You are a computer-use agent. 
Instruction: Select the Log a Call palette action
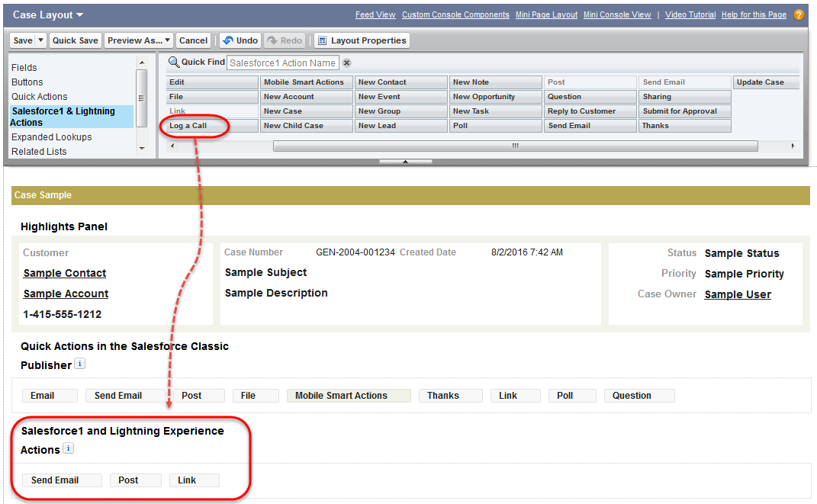[x=212, y=126]
